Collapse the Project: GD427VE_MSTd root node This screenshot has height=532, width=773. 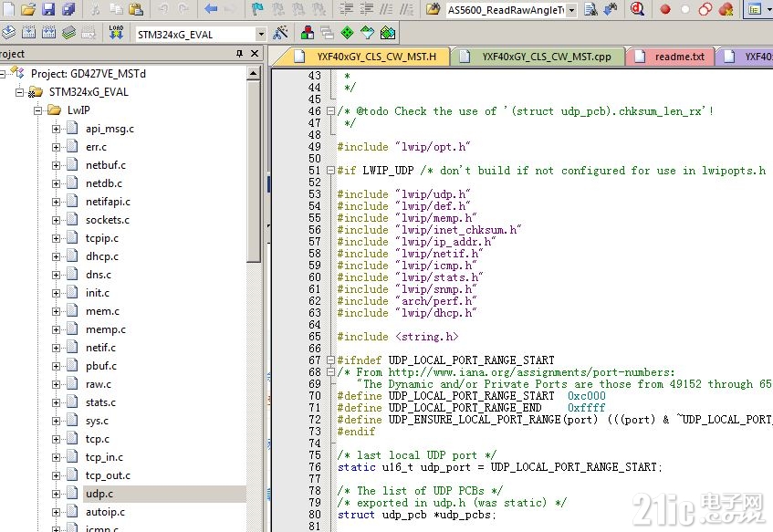2,74
